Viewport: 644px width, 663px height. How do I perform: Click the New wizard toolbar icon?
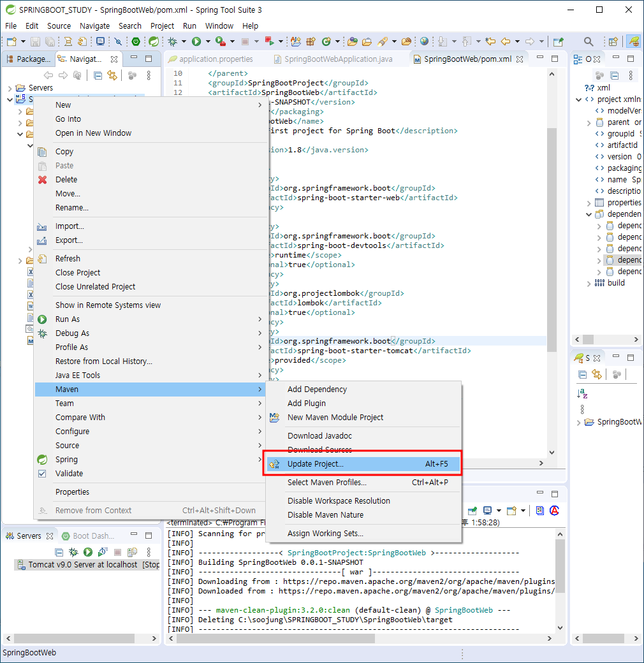point(11,41)
